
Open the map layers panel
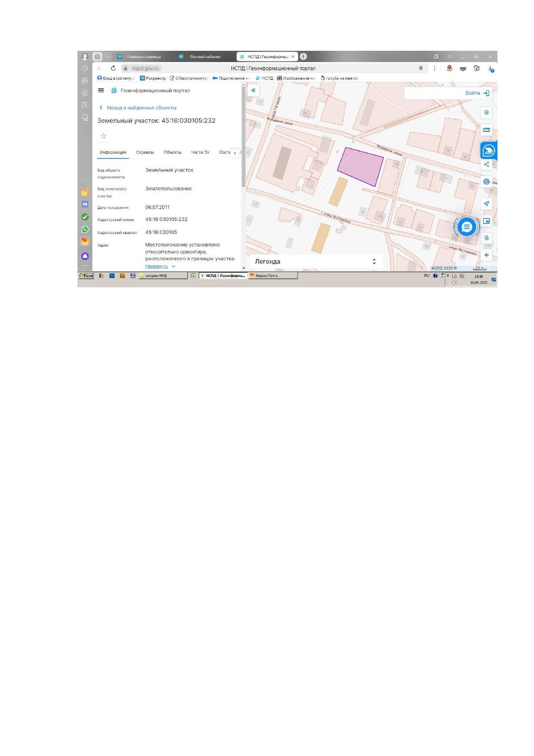point(486,113)
